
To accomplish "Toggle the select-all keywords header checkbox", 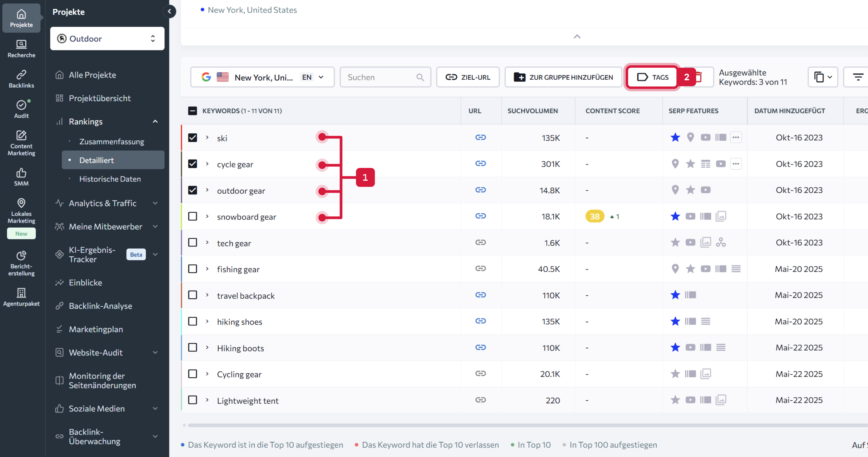I will click(192, 111).
